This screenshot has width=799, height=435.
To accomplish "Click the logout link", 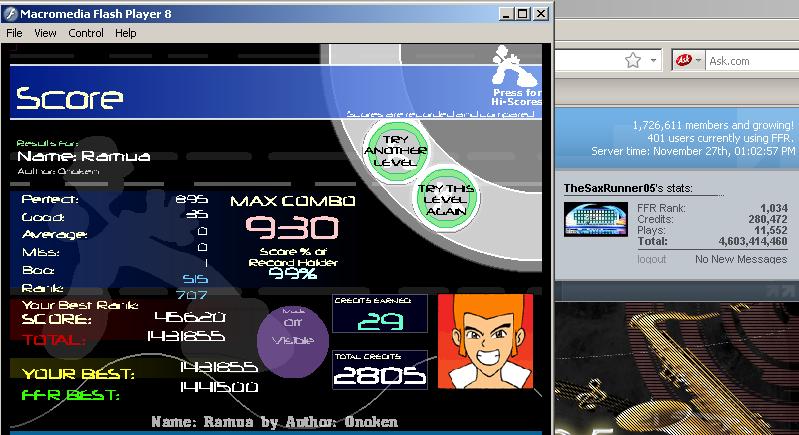I will [651, 259].
